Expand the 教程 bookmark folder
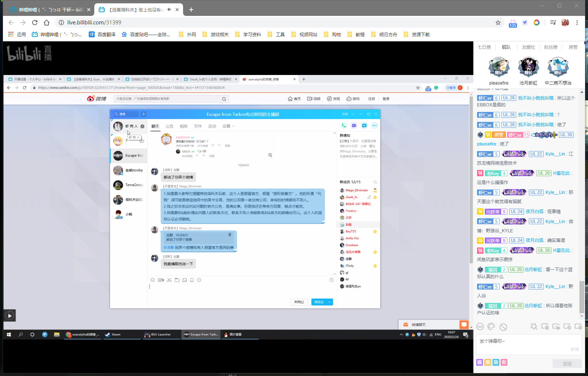The width and height of the screenshot is (588, 376). tap(356, 34)
